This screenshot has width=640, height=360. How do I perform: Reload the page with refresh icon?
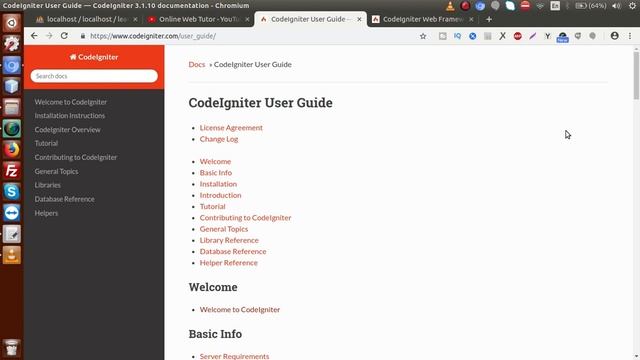[x=64, y=36]
